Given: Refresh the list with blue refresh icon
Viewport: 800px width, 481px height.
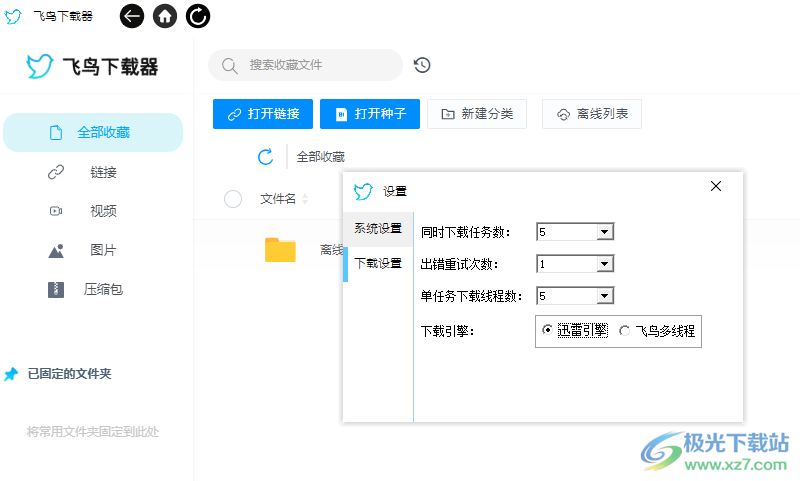Looking at the screenshot, I should [x=265, y=157].
